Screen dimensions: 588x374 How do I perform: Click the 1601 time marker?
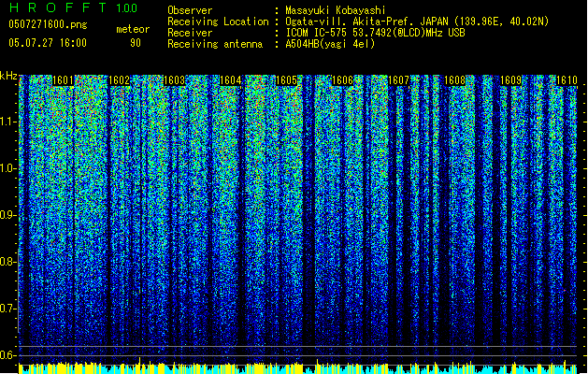(63, 80)
